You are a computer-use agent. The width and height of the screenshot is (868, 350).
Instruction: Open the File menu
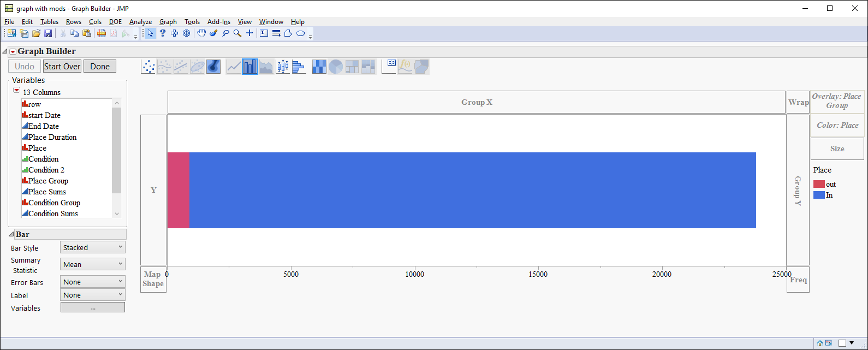tap(9, 22)
